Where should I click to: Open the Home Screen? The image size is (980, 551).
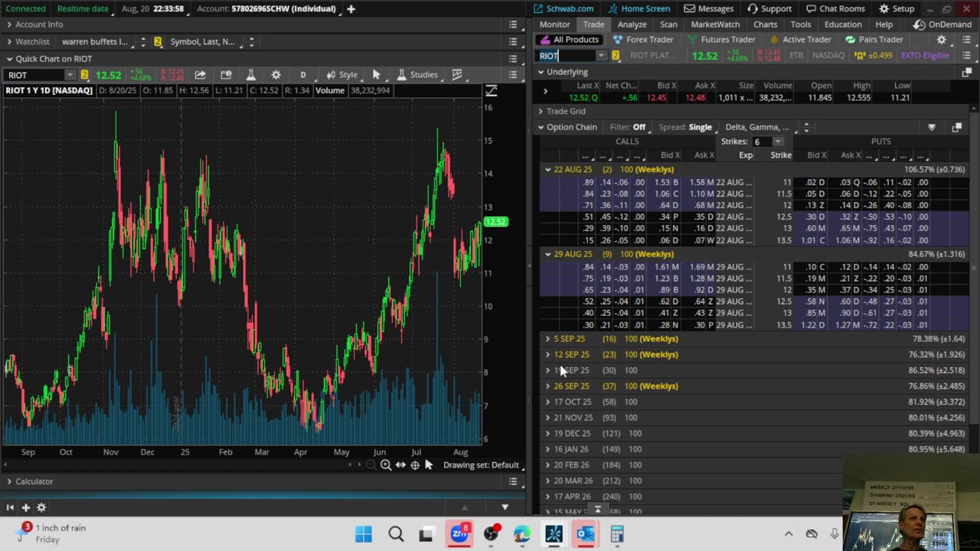639,8
